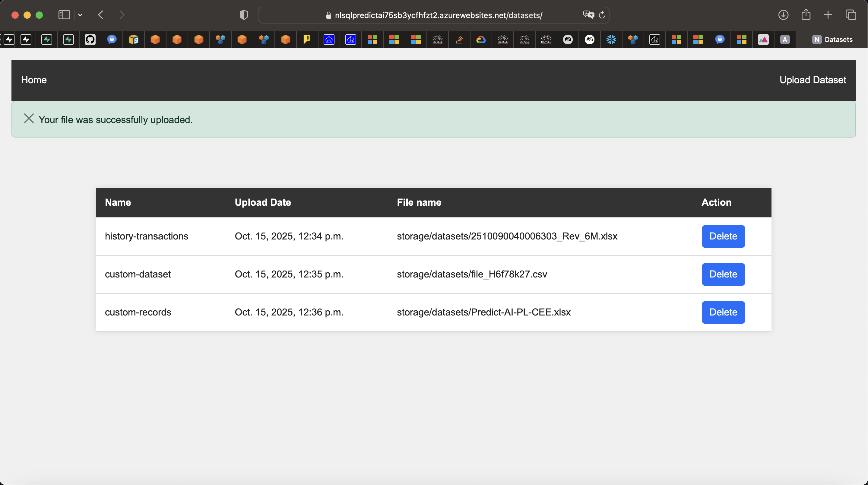868x485 pixels.
Task: Open a new tab with the plus icon
Action: (x=828, y=15)
